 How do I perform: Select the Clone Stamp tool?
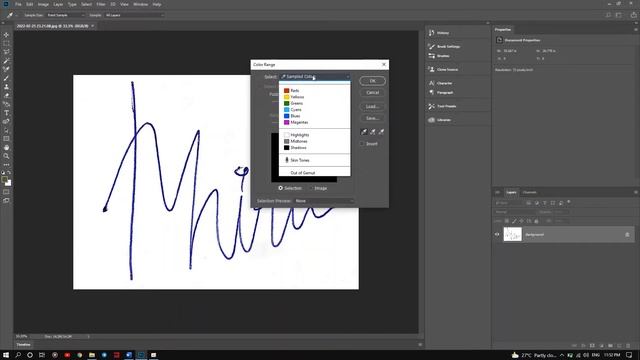pyautogui.click(x=6, y=87)
